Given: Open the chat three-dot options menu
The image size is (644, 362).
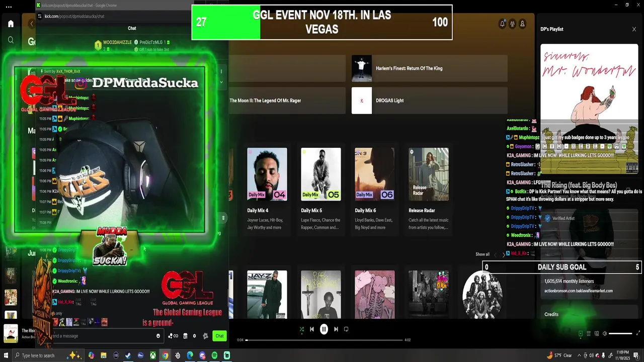Looking at the screenshot, I should (221, 72).
